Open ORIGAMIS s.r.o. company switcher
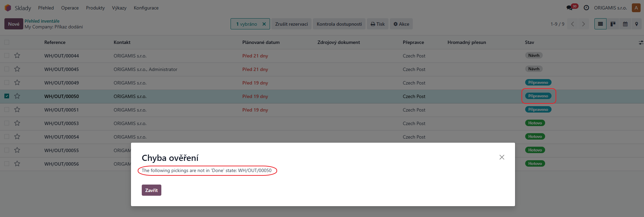Screen dimensions: 644x217 pyautogui.click(x=610, y=8)
